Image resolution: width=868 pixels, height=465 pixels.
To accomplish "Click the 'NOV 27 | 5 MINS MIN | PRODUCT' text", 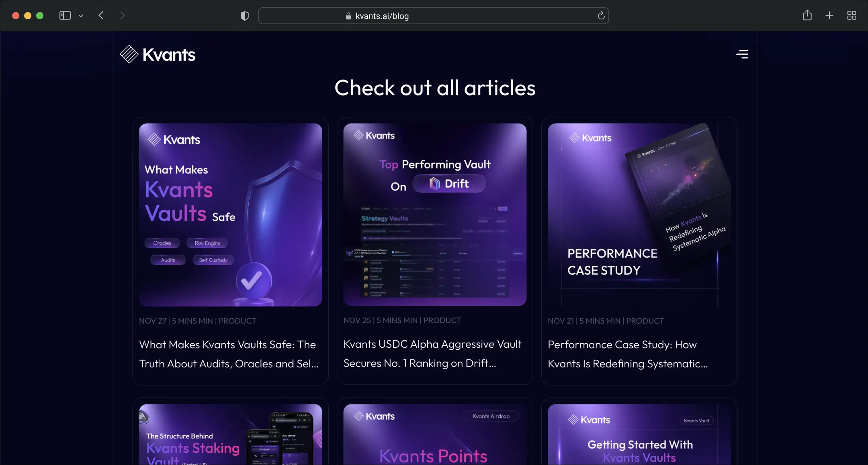I will tap(198, 321).
